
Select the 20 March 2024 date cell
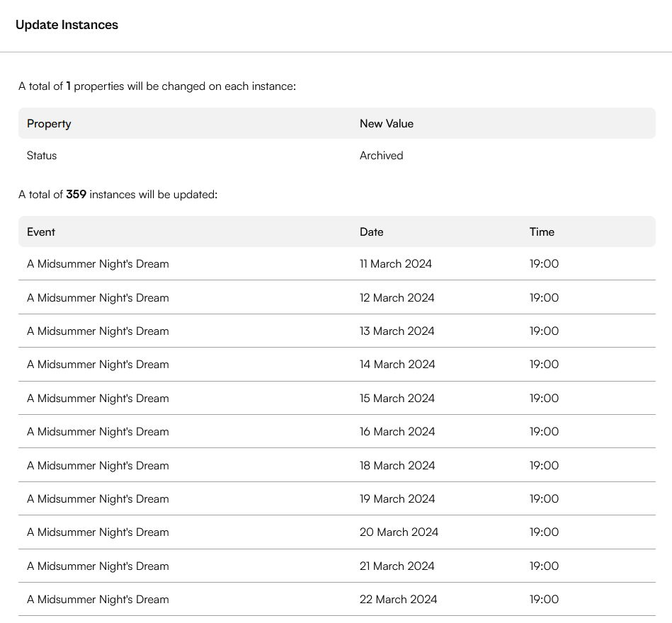coord(399,532)
